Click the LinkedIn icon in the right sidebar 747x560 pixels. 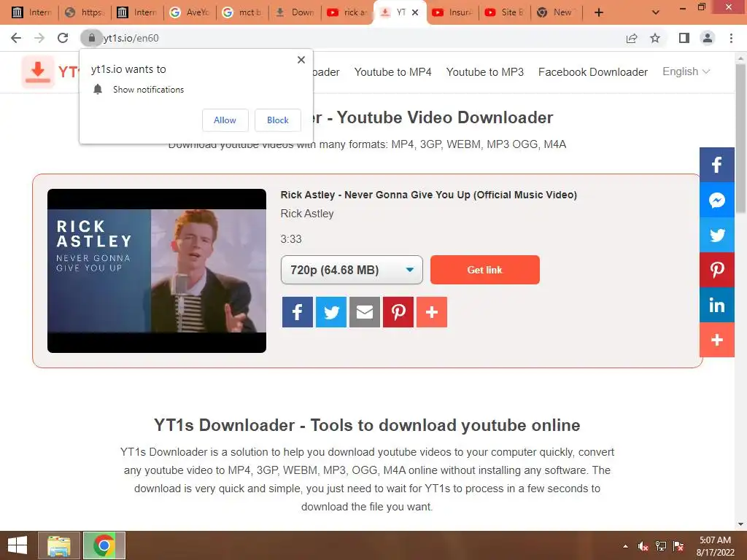tap(717, 305)
